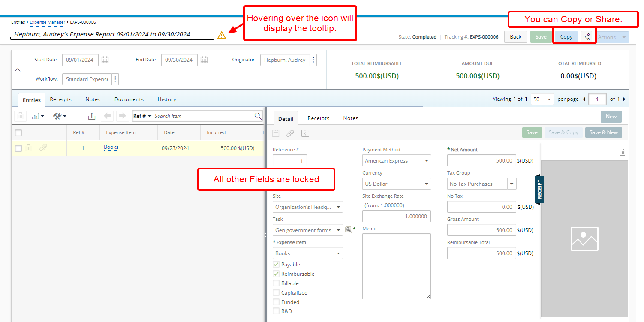
Task: Toggle the Billable checkbox
Action: [x=276, y=283]
